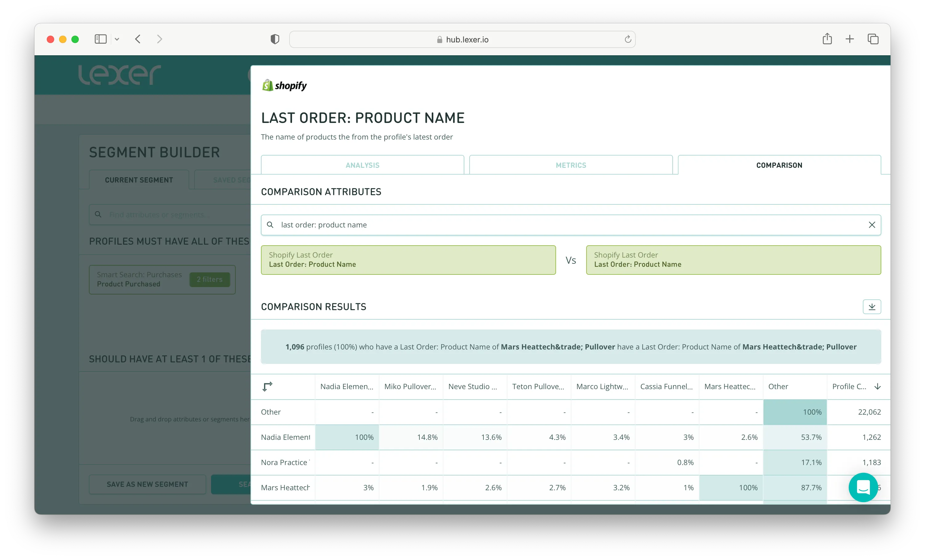Select the Comparison tab
The image size is (925, 560).
click(779, 165)
